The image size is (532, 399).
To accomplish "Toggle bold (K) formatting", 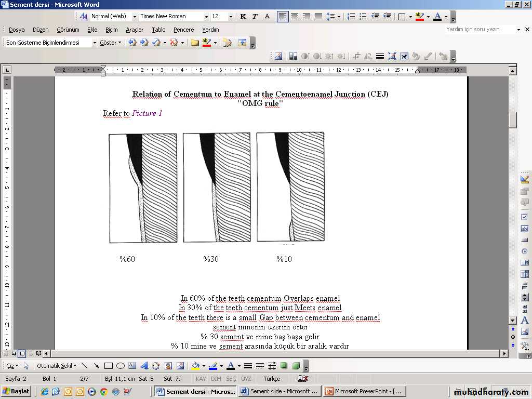I will [243, 17].
